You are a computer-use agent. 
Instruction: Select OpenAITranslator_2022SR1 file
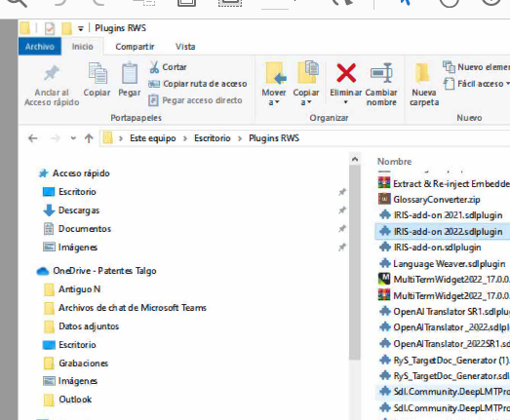444,344
